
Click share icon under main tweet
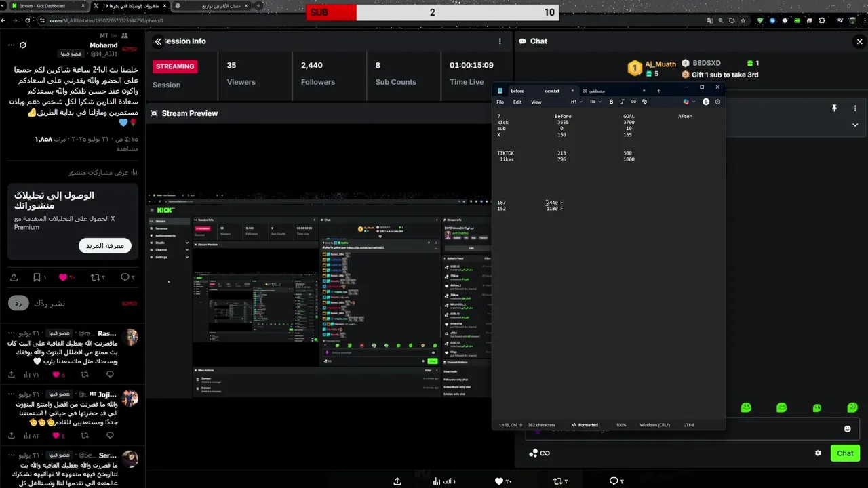14,277
